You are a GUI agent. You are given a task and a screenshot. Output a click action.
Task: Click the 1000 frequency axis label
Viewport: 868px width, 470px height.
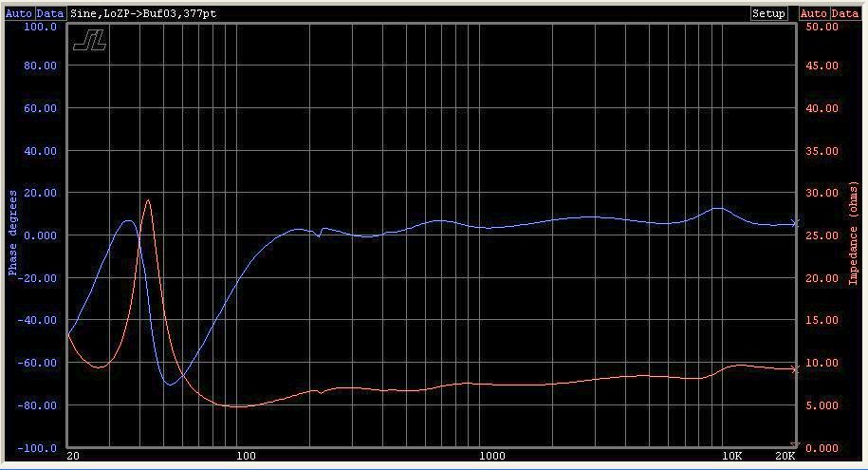point(492,456)
